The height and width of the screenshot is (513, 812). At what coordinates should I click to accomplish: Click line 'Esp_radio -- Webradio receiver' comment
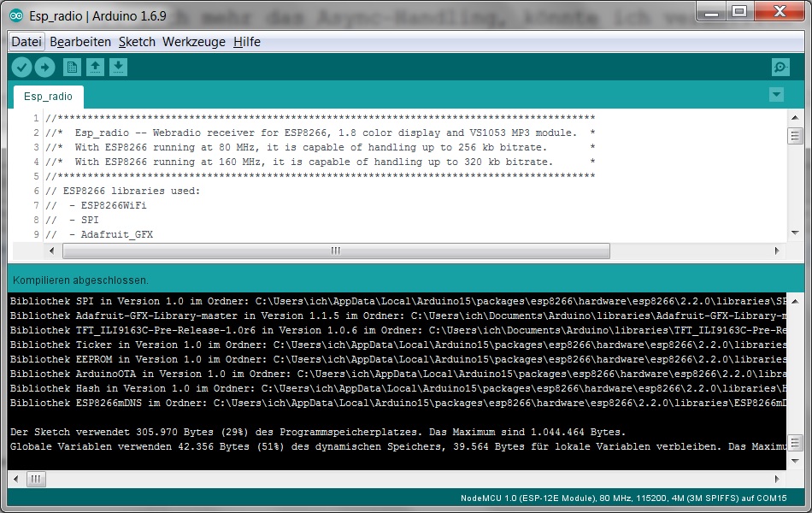[320, 133]
